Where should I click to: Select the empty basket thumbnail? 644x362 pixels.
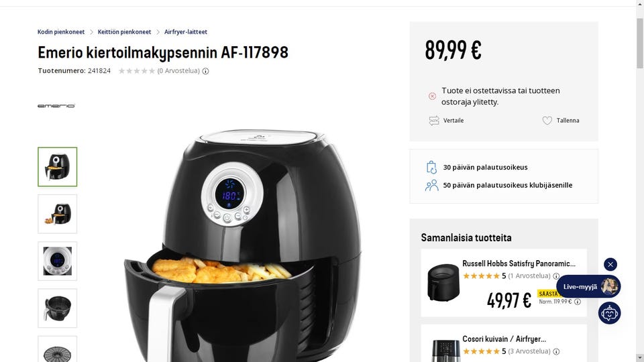(x=58, y=308)
